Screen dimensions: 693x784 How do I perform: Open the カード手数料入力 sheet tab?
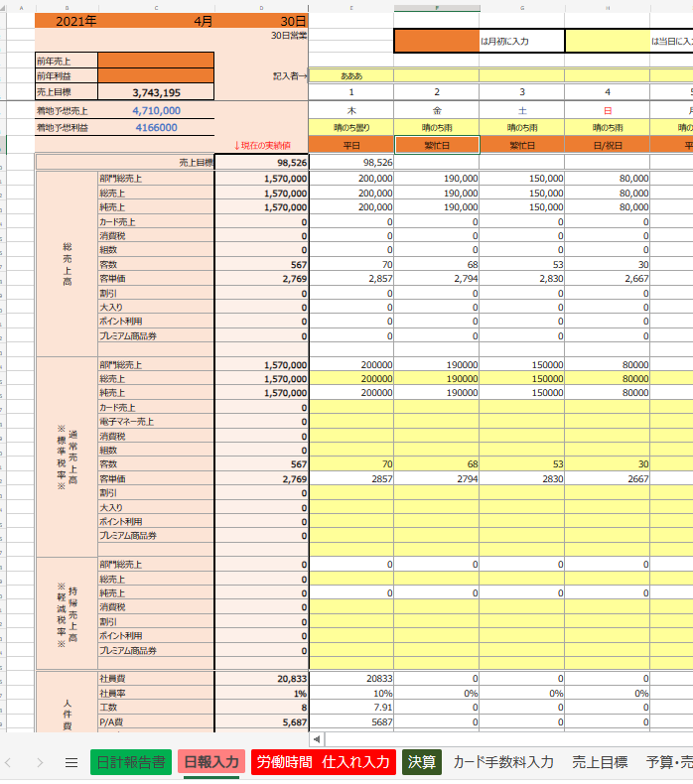point(502,762)
